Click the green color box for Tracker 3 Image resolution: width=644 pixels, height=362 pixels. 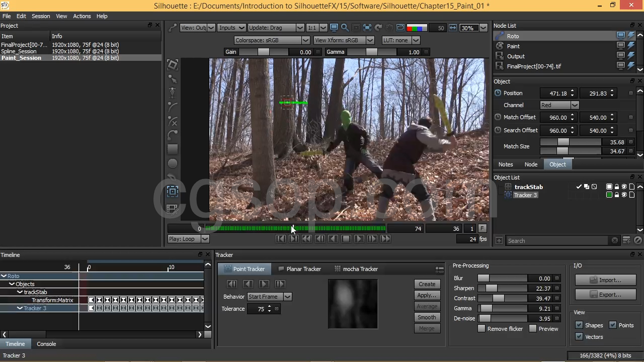pos(609,195)
